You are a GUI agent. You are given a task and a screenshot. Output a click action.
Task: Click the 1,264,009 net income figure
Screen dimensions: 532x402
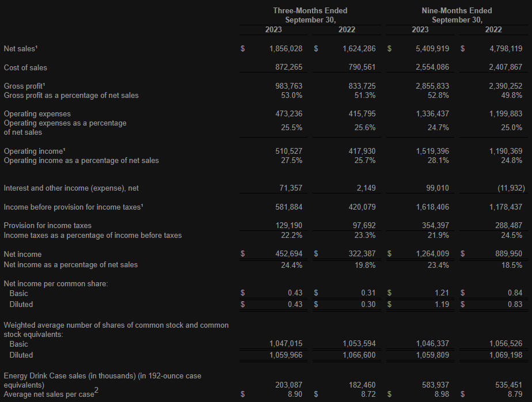coord(432,254)
